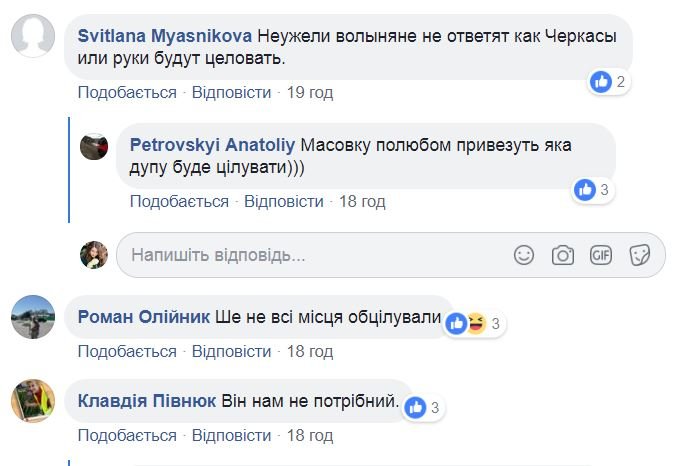680x466 pixels.
Task: Reply to Svitlana Myasnikova with Відповісти
Action: pos(231,93)
